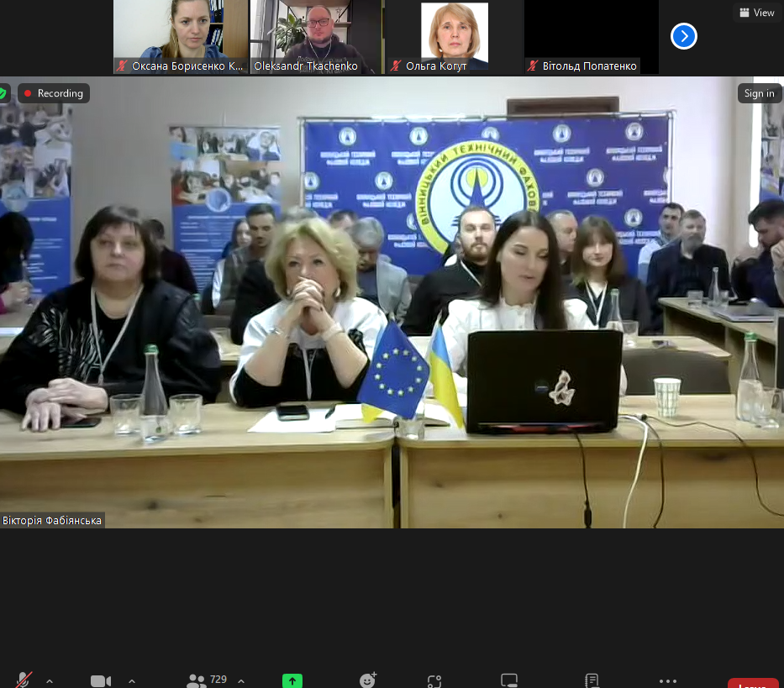This screenshot has width=784, height=688.
Task: Open the Reactions smiley icon
Action: click(367, 680)
